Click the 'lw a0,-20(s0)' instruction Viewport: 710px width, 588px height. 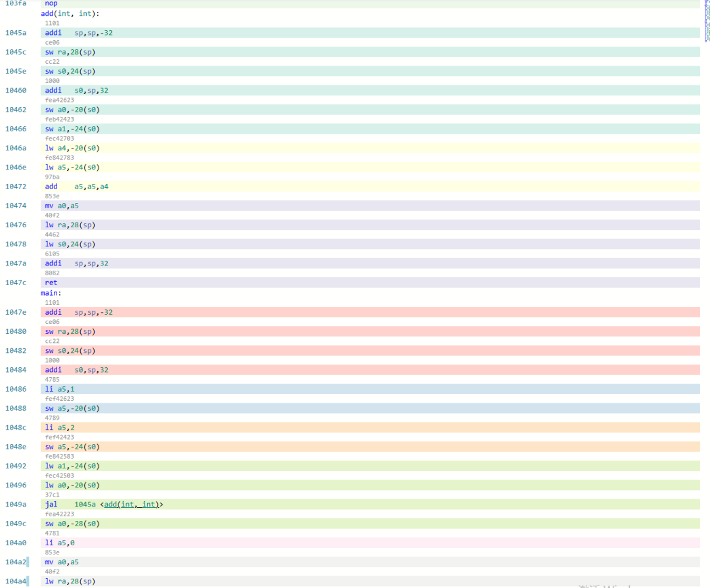point(72,486)
